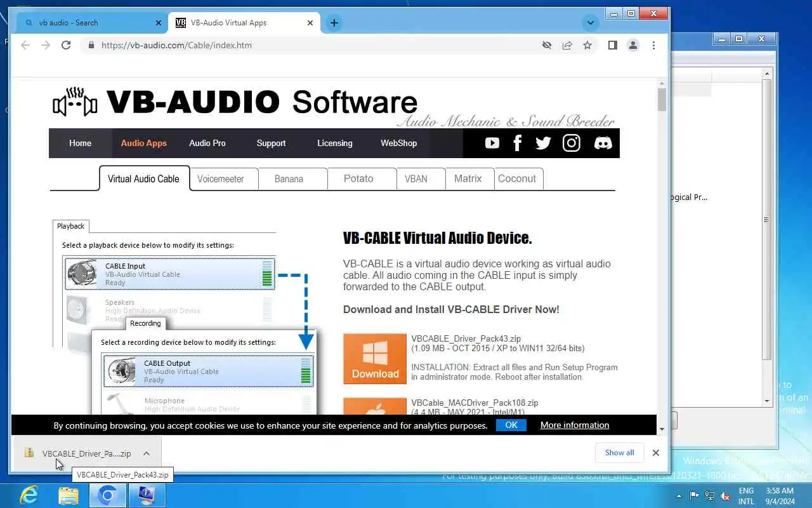The height and width of the screenshot is (508, 812).
Task: Click the Chrome taskbar icon
Action: [x=107, y=495]
